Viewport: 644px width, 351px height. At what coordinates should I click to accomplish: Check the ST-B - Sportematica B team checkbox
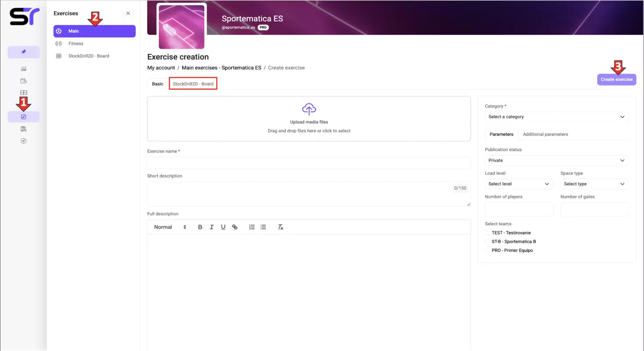coord(487,242)
